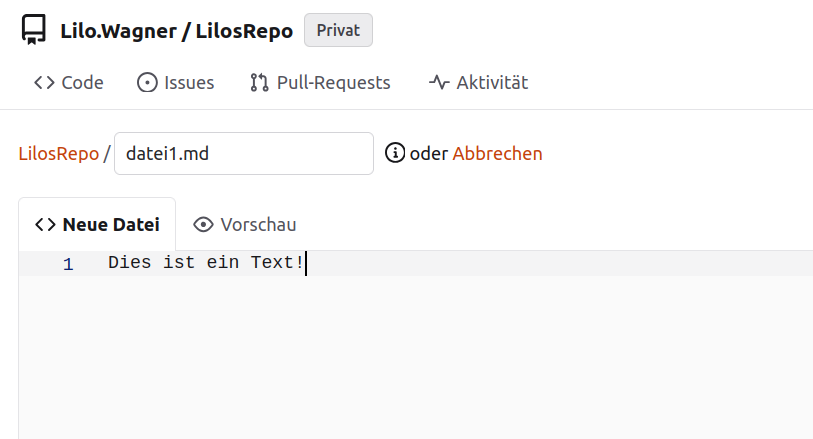Click line number 1 in the editor gutter
This screenshot has height=439, width=813.
(x=68, y=265)
